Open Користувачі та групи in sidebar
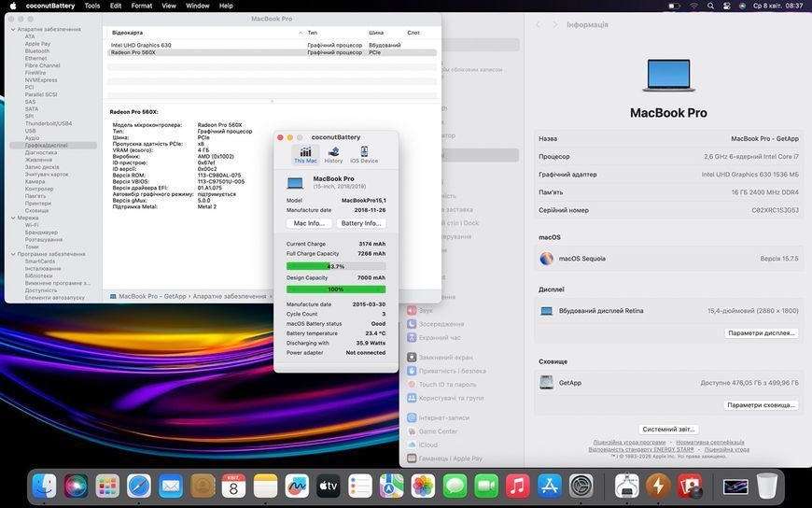The width and height of the screenshot is (812, 508). point(445,398)
